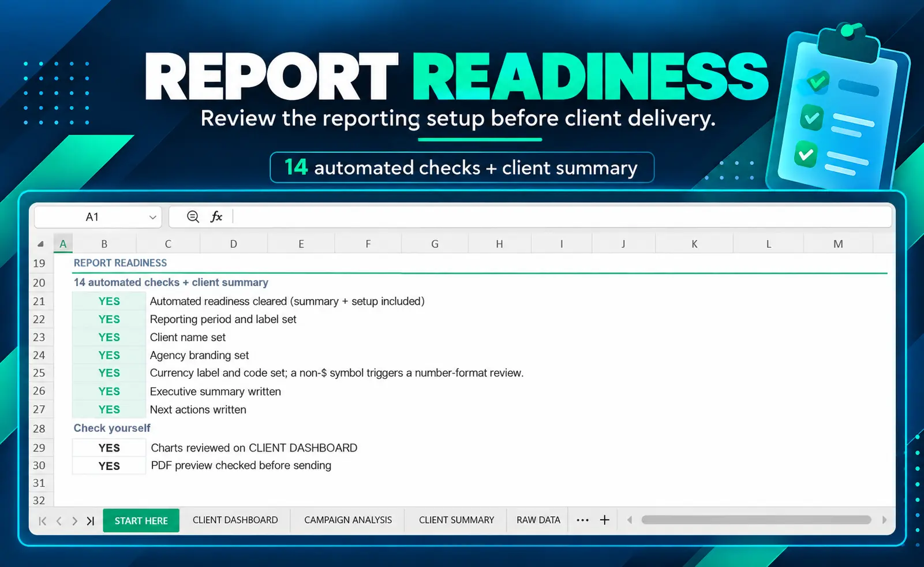Switch to the CAMPAIGN ANALYSIS tab
This screenshot has height=567, width=924.
pyautogui.click(x=348, y=520)
